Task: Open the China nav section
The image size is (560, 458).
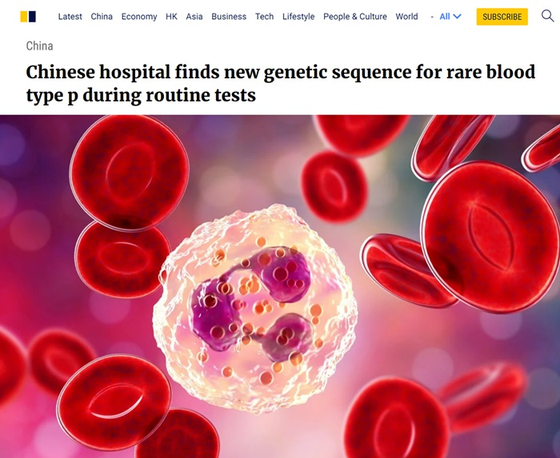Action: 101,16
